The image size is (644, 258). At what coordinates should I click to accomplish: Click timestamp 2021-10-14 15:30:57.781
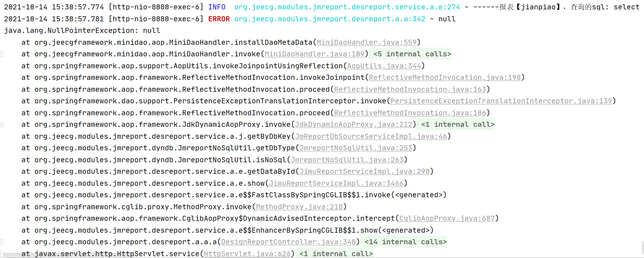54,19
